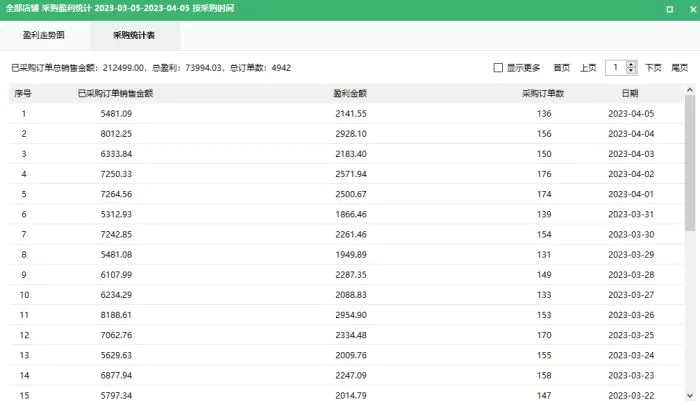The width and height of the screenshot is (700, 409).
Task: Jump to 尾页 last page
Action: (x=679, y=68)
